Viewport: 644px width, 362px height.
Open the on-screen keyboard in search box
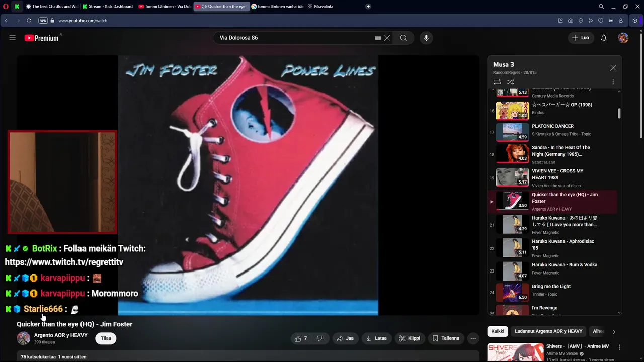pyautogui.click(x=378, y=38)
